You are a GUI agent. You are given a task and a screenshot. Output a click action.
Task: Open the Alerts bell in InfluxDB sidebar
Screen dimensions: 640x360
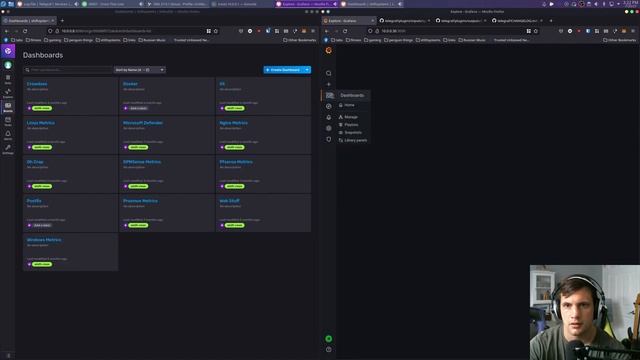pos(8,135)
